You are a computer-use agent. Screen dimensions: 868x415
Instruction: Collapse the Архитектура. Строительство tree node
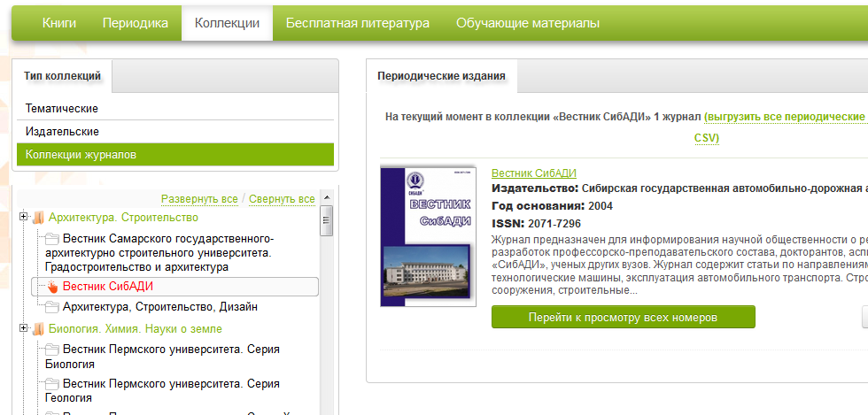coord(24,218)
